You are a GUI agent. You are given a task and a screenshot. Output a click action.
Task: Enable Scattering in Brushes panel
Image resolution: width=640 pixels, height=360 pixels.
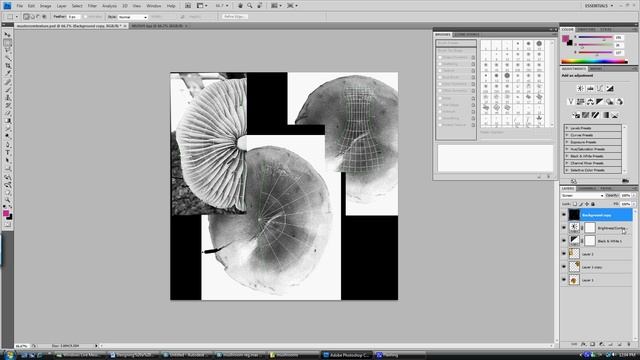pos(440,64)
